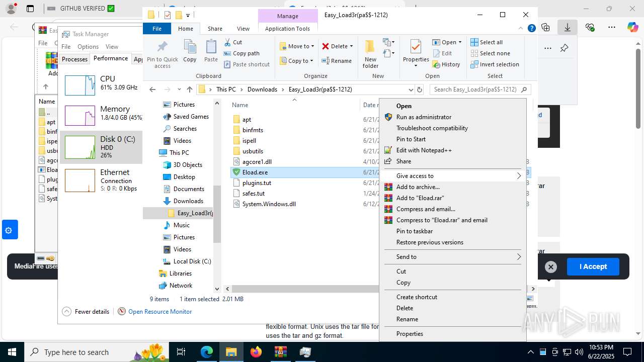644x362 pixels.
Task: Refresh the Explorer address bar
Action: [420, 89]
